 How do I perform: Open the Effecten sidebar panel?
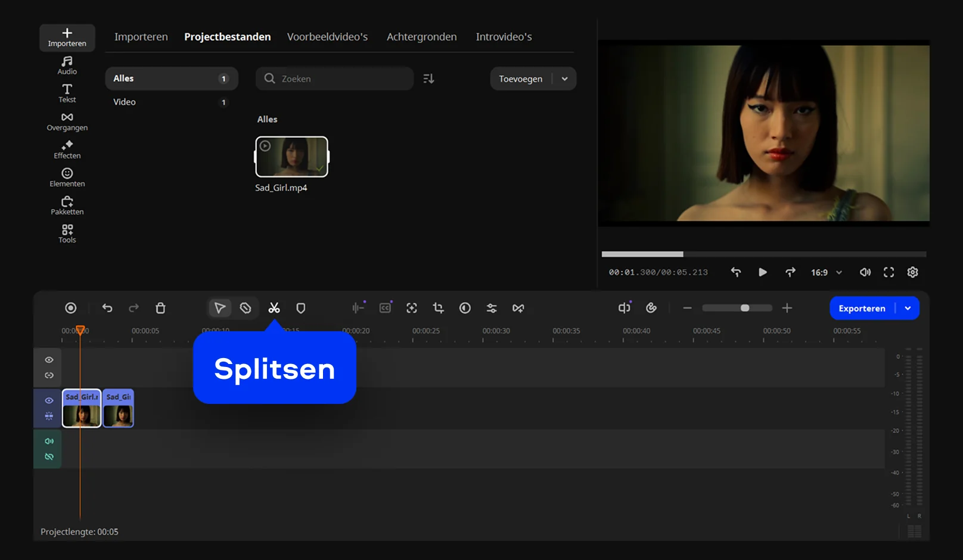click(67, 150)
